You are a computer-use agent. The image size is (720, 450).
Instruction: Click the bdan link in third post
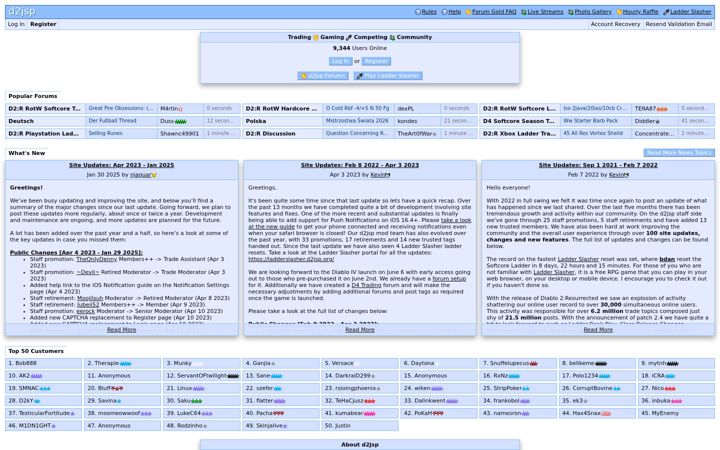667,259
